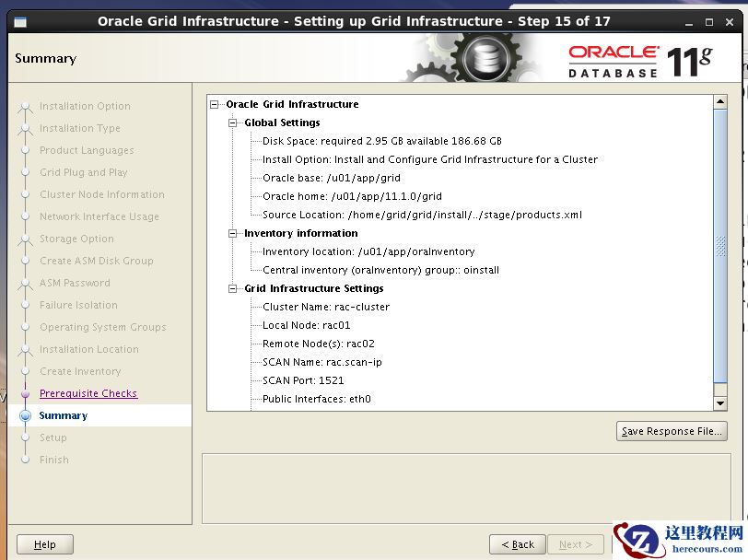The width and height of the screenshot is (748, 560).
Task: Select the Operating System Groups step
Action: pyautogui.click(x=102, y=327)
